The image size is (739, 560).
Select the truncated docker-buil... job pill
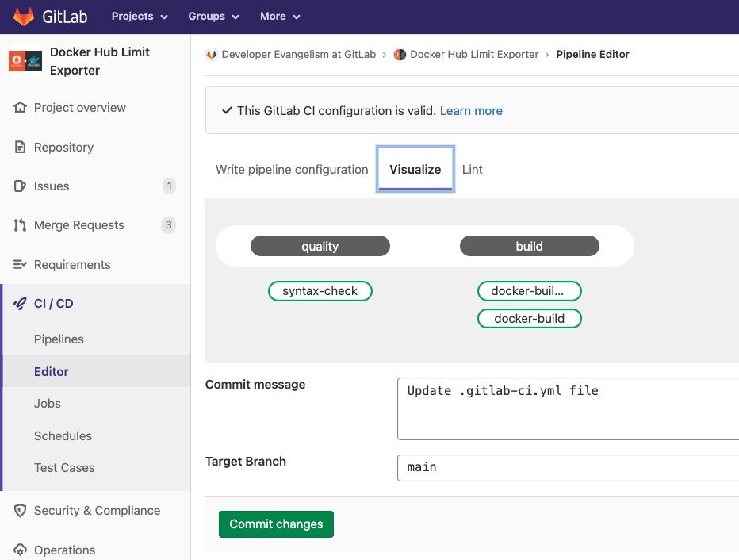(x=529, y=291)
